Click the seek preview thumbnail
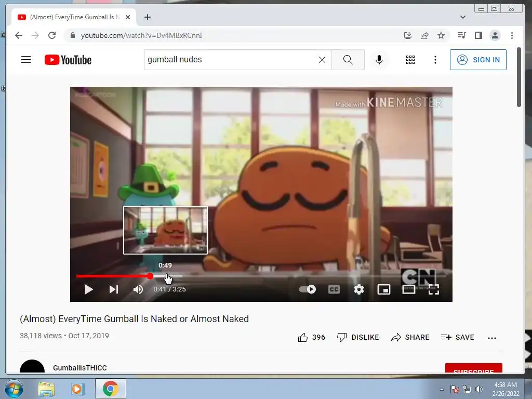 tap(165, 230)
